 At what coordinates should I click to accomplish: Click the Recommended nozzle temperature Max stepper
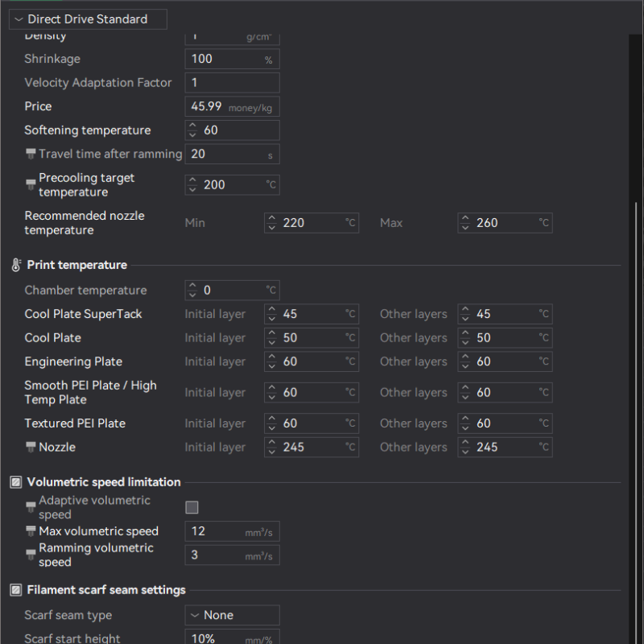(465, 223)
